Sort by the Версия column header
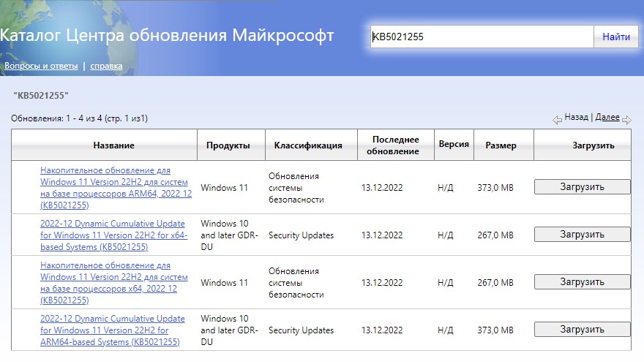644x364 pixels. pyautogui.click(x=454, y=145)
